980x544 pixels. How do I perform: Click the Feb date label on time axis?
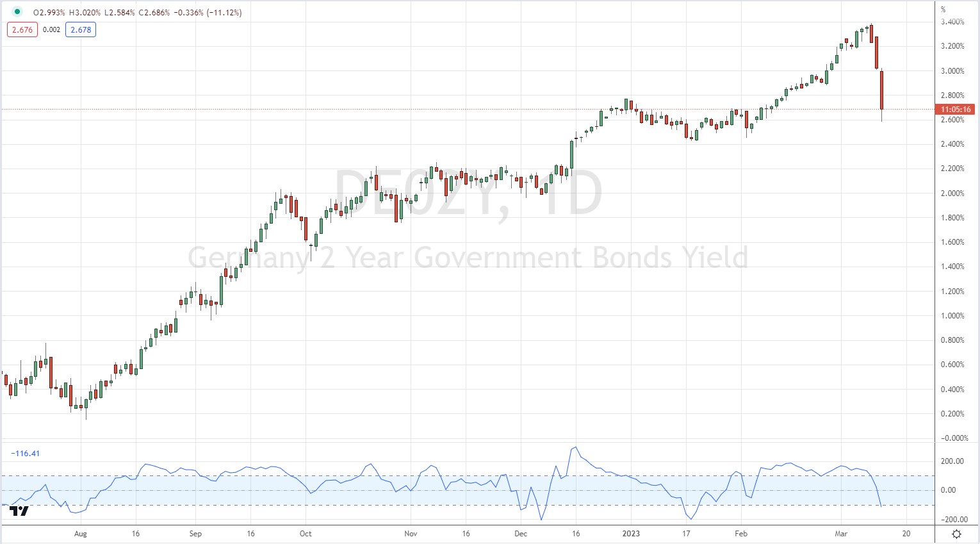pyautogui.click(x=741, y=534)
